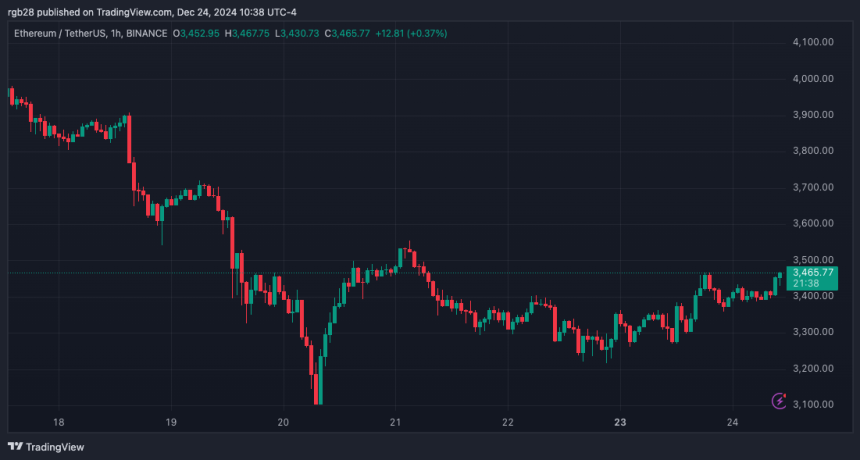Click the 3,700.00 price axis label
Screen dimensions: 860x460
[x=814, y=187]
